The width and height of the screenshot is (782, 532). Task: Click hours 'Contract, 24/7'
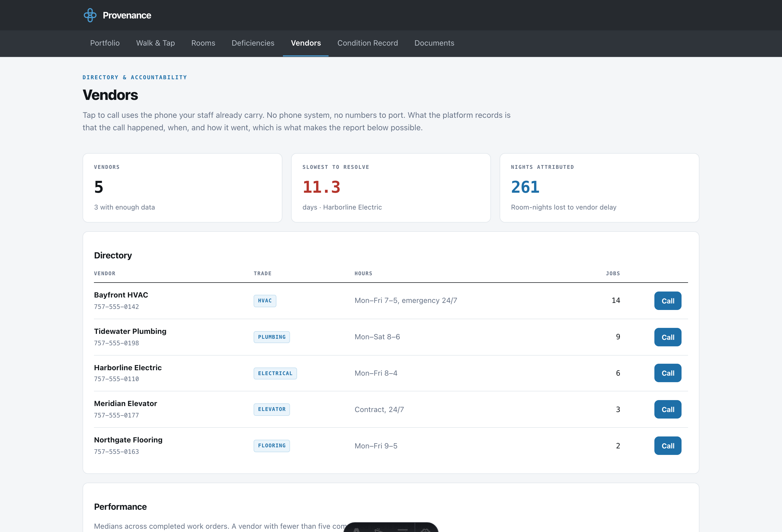coord(379,410)
